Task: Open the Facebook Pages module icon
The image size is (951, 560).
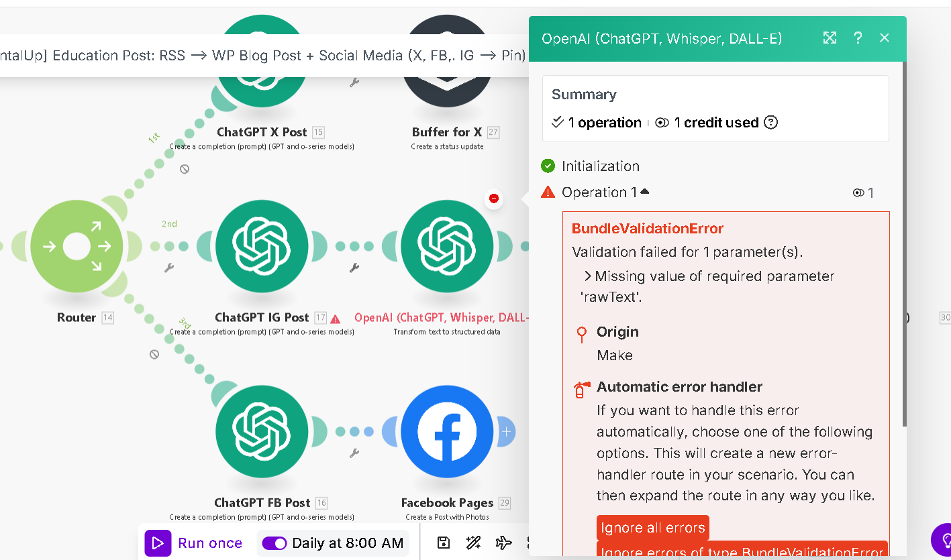Action: (447, 431)
